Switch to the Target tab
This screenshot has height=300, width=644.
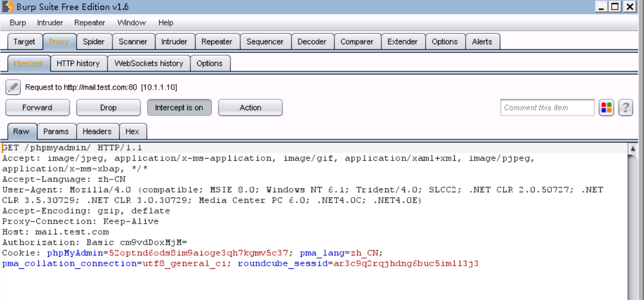coord(24,42)
